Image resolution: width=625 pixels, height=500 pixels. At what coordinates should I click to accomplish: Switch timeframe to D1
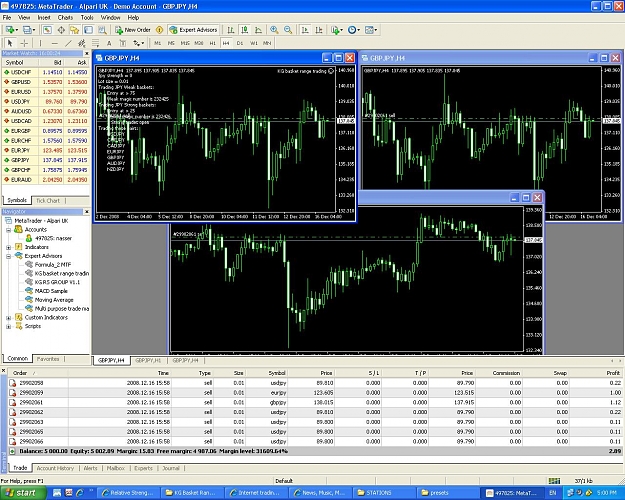[x=240, y=43]
